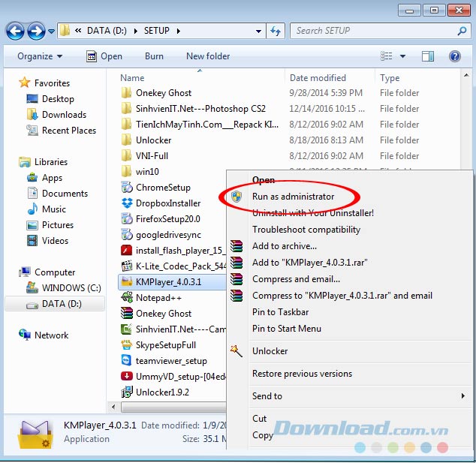The height and width of the screenshot is (463, 476).
Task: Select the Unlocker folder icon
Action: pyautogui.click(x=126, y=140)
